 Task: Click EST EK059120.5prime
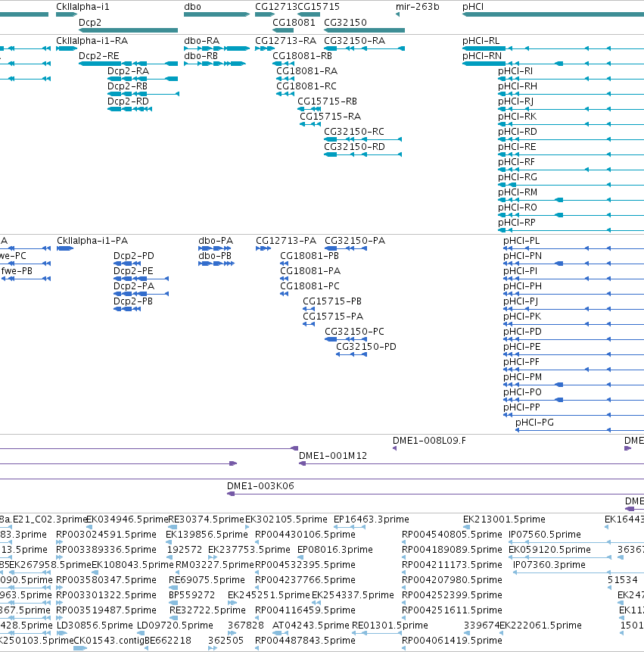[549, 550]
